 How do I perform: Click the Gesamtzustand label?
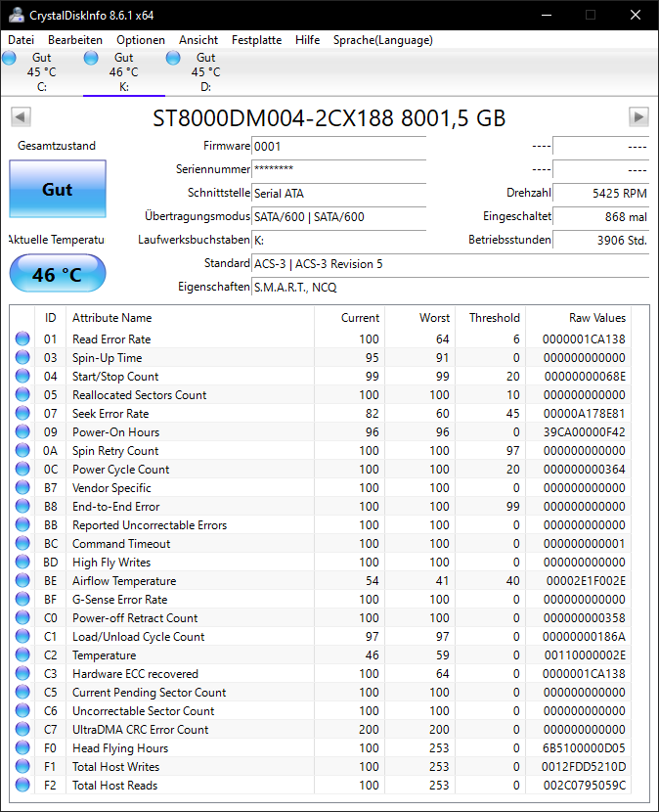(x=57, y=146)
